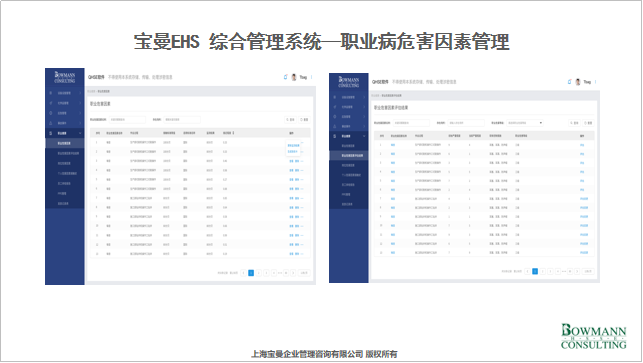Click the reset button in right screenshot filter row

click(x=588, y=123)
